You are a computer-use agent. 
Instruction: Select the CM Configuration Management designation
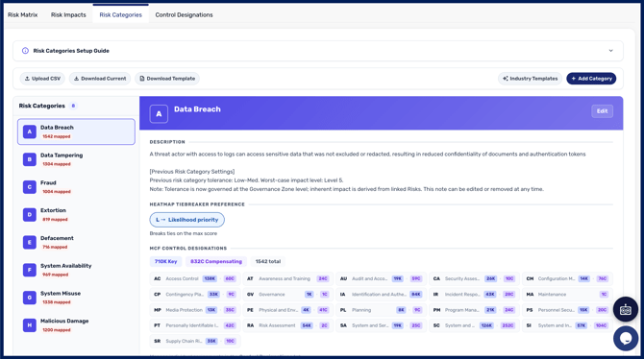tap(568, 278)
